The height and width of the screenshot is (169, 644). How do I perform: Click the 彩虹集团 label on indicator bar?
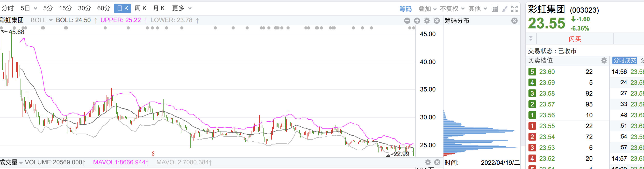[x=12, y=20]
